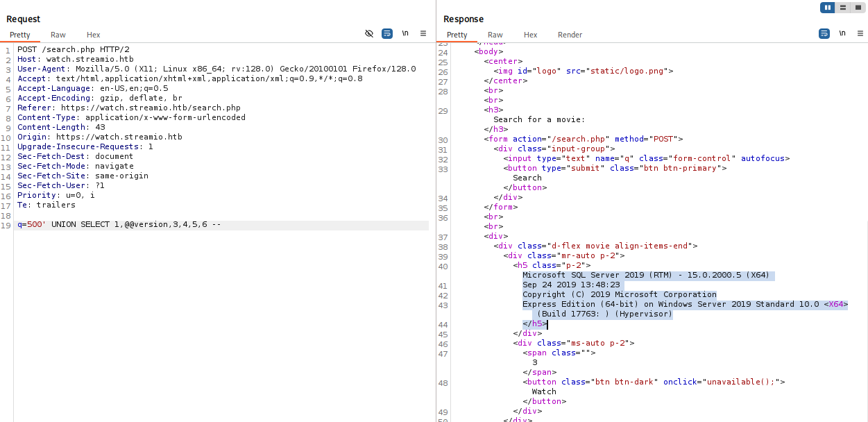Toggle the blue word-wrap icon in Request panel
This screenshot has height=422, width=868.
point(387,33)
